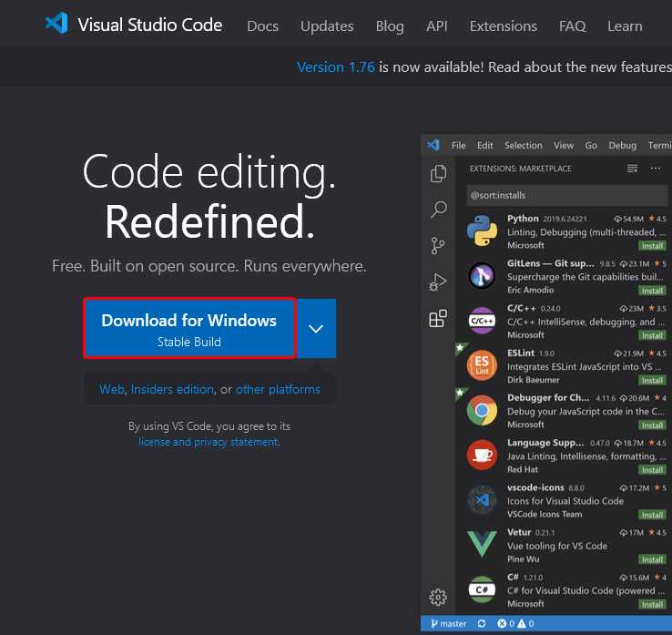Open the Selection menu in editor screenshot
This screenshot has width=672, height=635.
[524, 146]
